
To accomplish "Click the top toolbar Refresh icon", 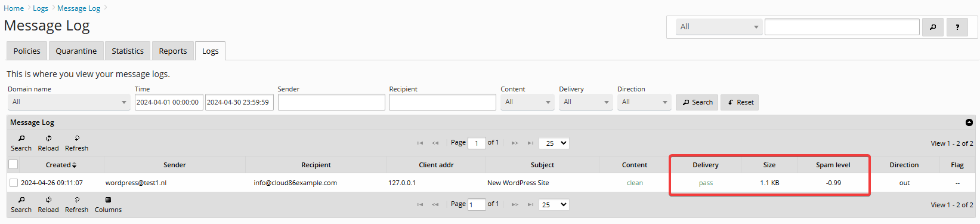I will [77, 138].
